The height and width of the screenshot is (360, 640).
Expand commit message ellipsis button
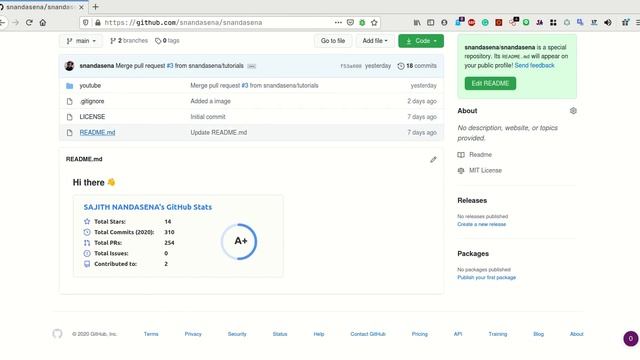[251, 66]
